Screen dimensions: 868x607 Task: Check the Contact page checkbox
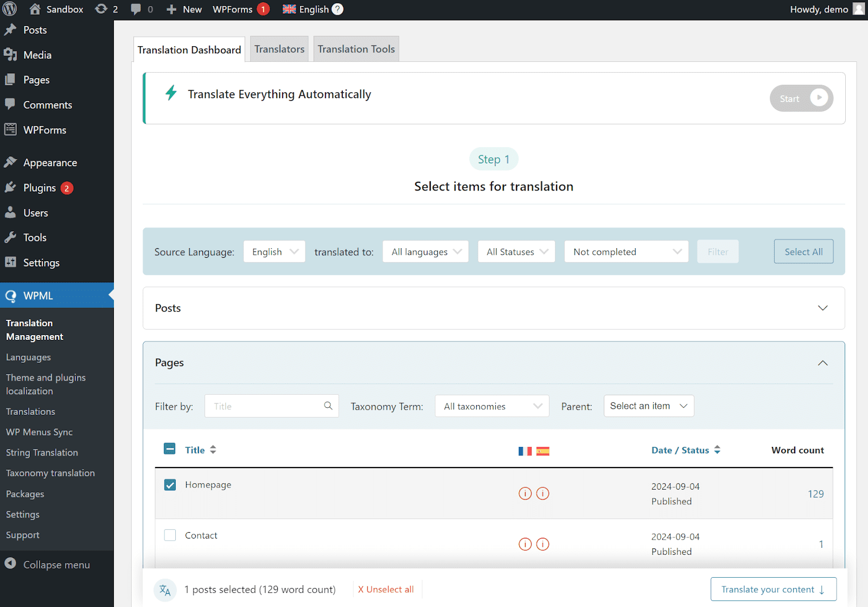170,535
